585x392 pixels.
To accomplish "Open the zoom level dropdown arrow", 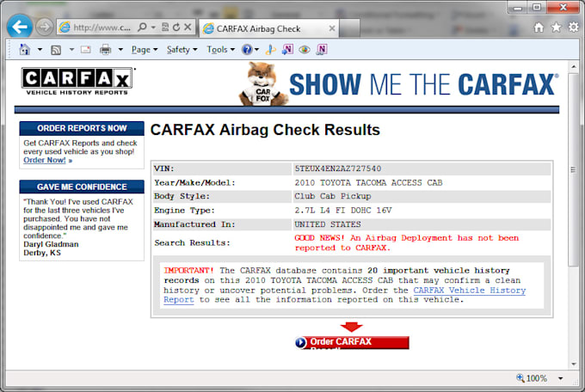I will pyautogui.click(x=560, y=378).
